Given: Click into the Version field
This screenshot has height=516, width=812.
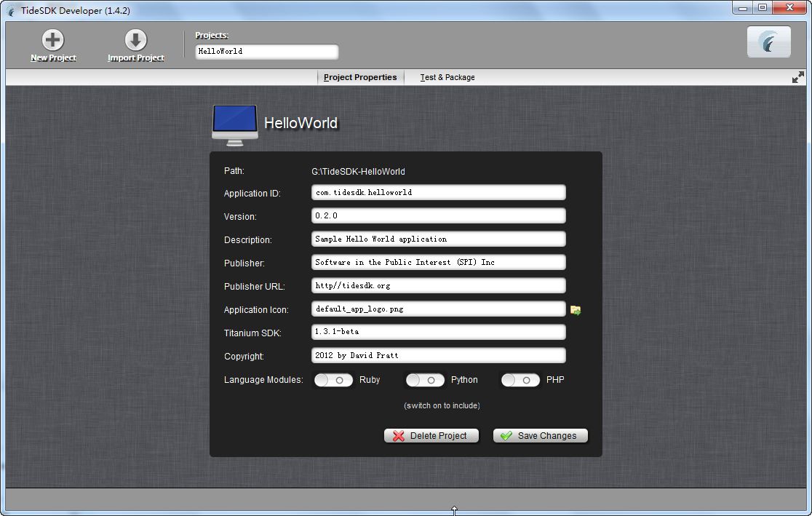Looking at the screenshot, I should click(x=438, y=215).
